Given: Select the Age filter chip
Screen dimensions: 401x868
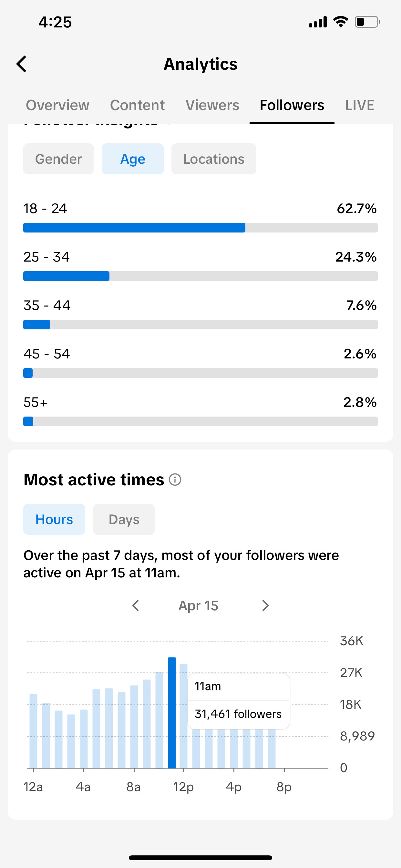Looking at the screenshot, I should click(x=133, y=159).
